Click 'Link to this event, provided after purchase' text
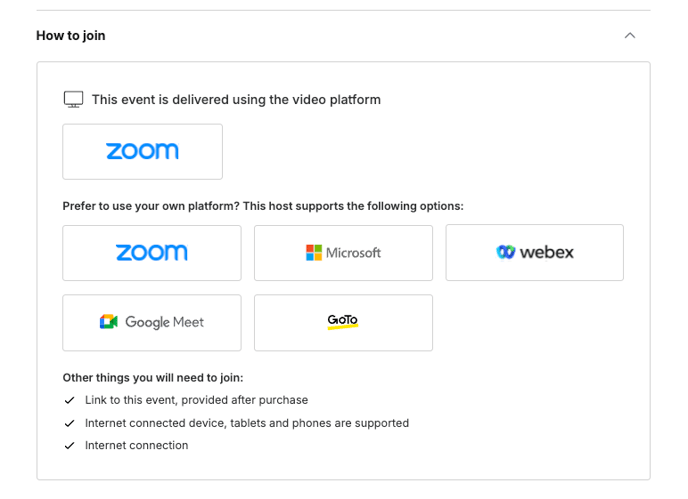Viewport: 688px width, 499px height. (197, 400)
